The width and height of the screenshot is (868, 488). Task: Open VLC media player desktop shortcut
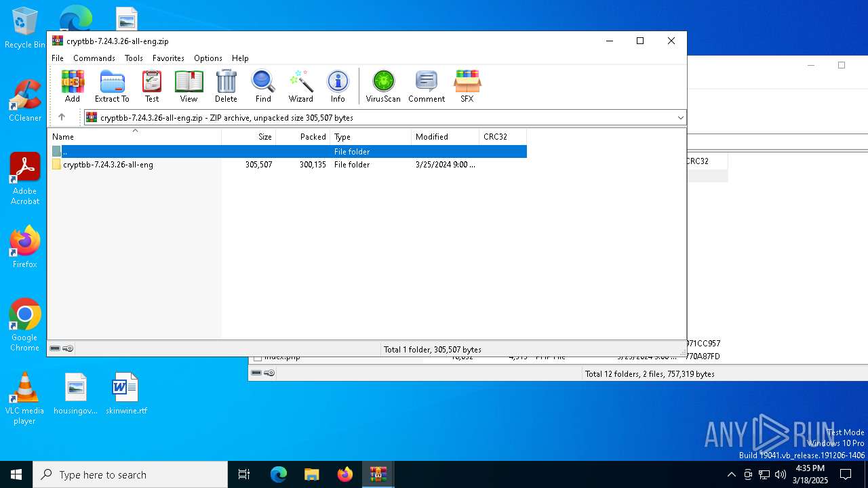coord(24,399)
